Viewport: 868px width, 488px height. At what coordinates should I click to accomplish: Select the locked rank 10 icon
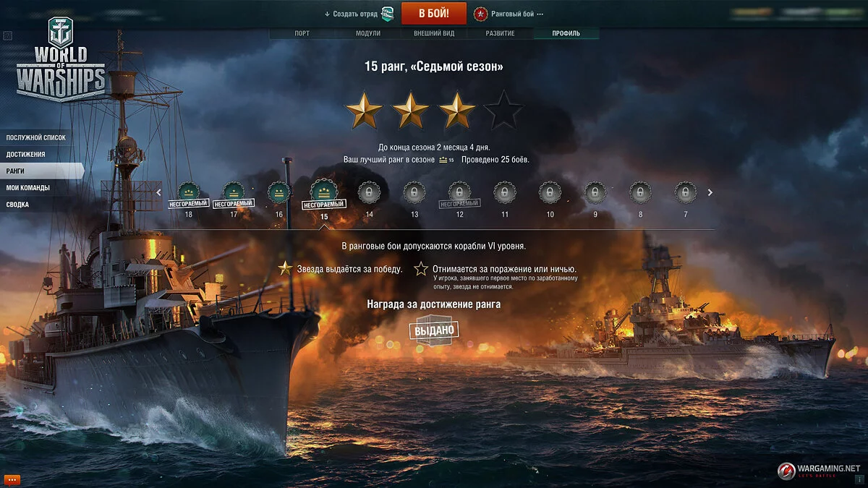pos(550,192)
